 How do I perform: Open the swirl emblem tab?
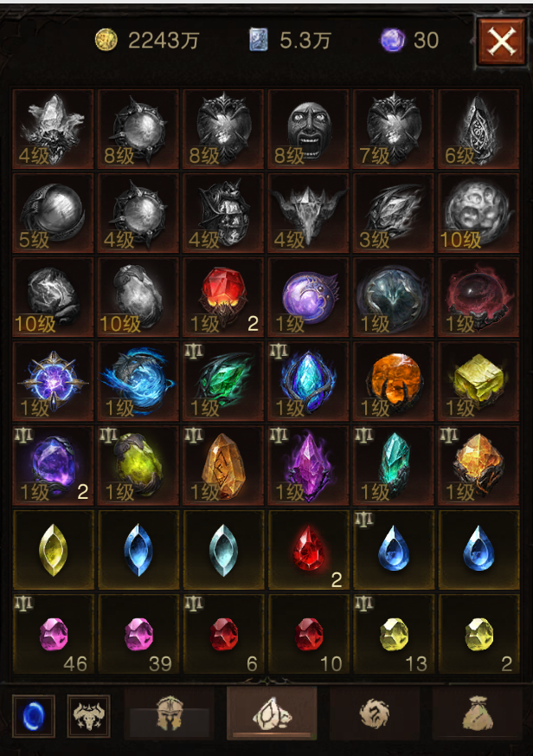[375, 713]
